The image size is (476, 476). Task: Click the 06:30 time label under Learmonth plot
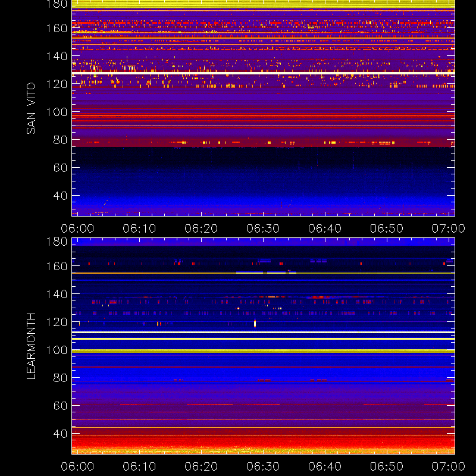[263, 466]
